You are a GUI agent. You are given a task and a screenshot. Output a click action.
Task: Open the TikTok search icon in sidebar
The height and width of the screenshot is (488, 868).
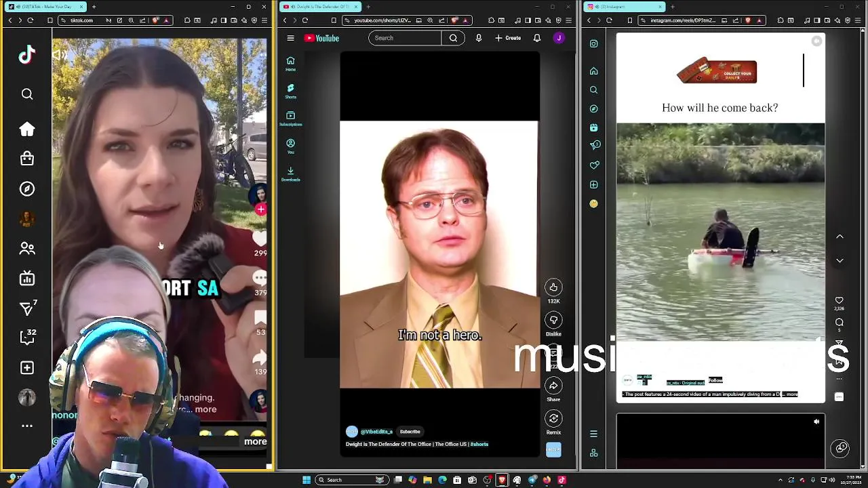tap(27, 94)
